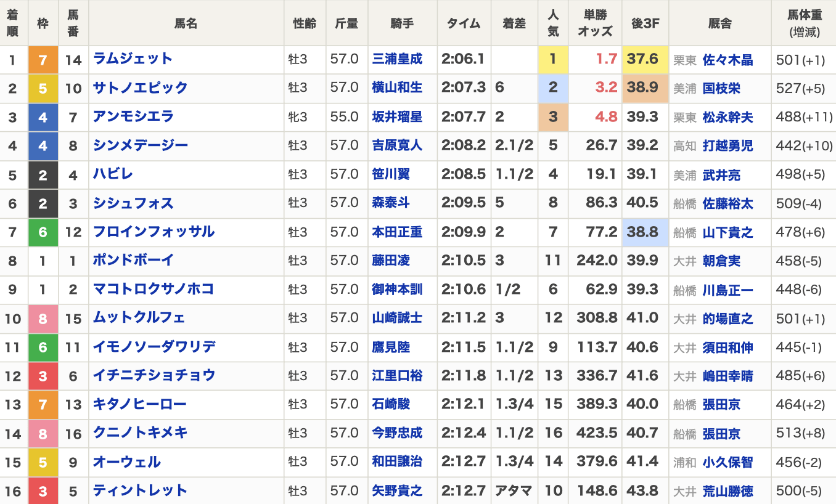
Task: Open horse page for サトノエピック
Action: [x=140, y=88]
